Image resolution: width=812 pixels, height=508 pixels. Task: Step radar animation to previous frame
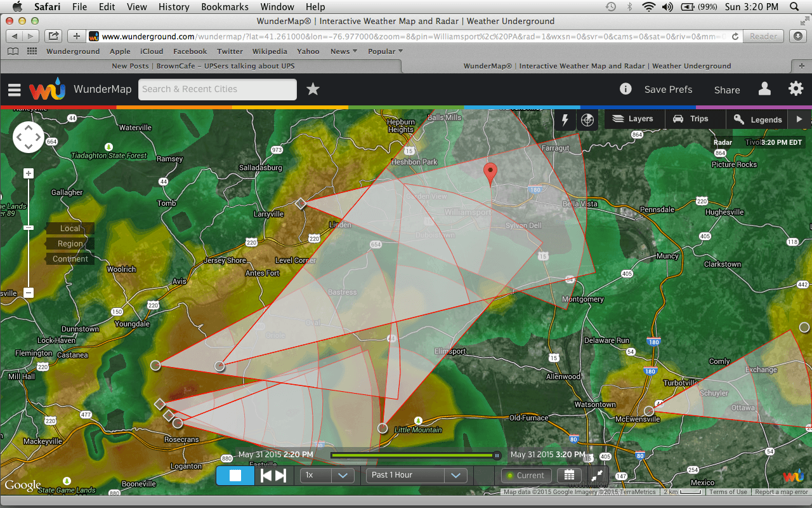tap(266, 475)
